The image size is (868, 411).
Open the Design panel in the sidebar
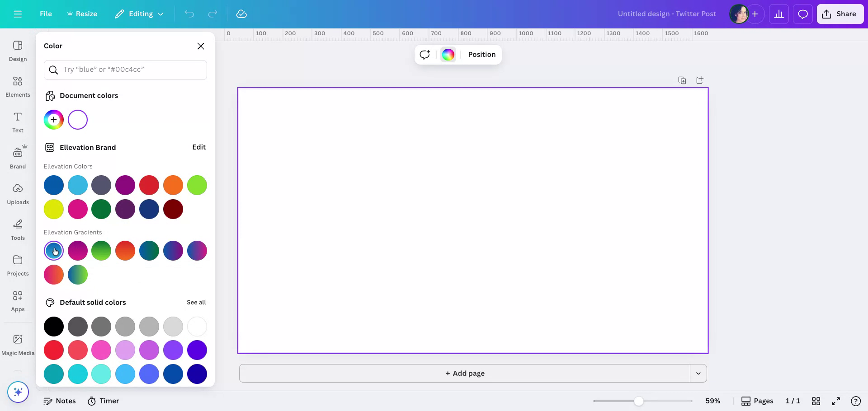pos(18,51)
